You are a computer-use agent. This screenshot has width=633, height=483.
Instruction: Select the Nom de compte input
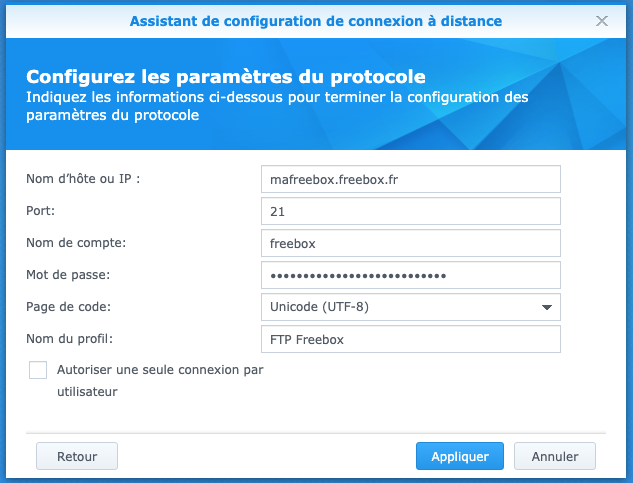click(x=410, y=243)
